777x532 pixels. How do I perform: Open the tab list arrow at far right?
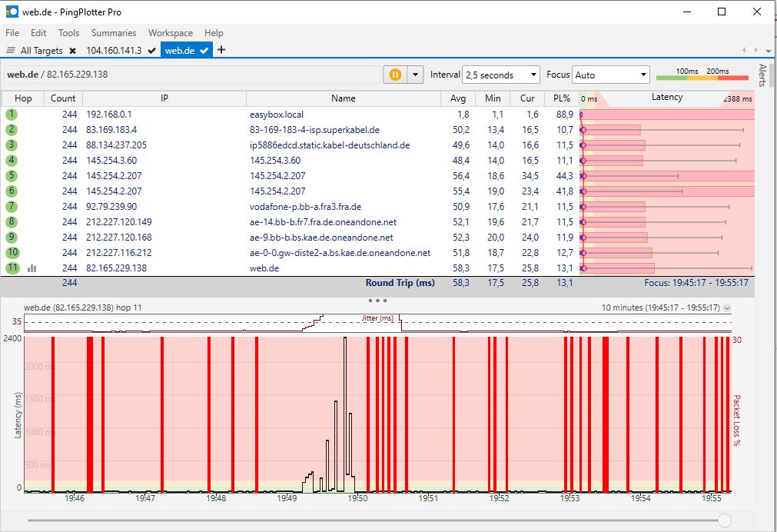[x=768, y=51]
